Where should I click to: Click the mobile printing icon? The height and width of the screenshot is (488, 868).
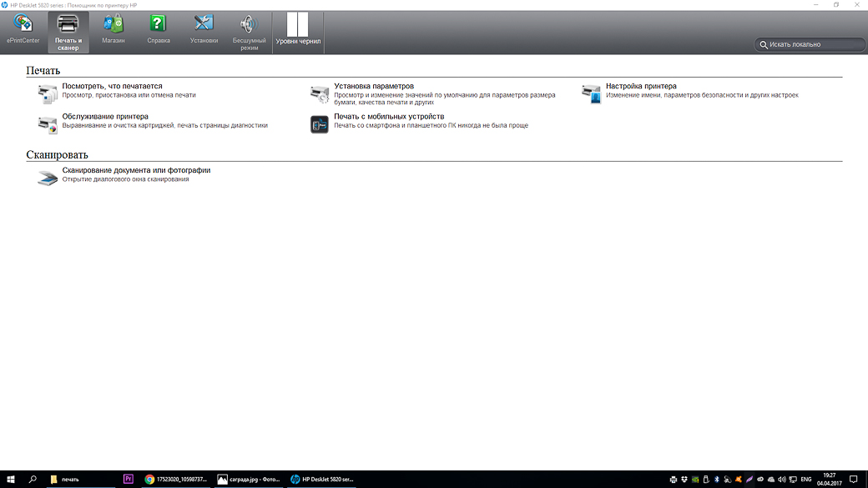320,124
